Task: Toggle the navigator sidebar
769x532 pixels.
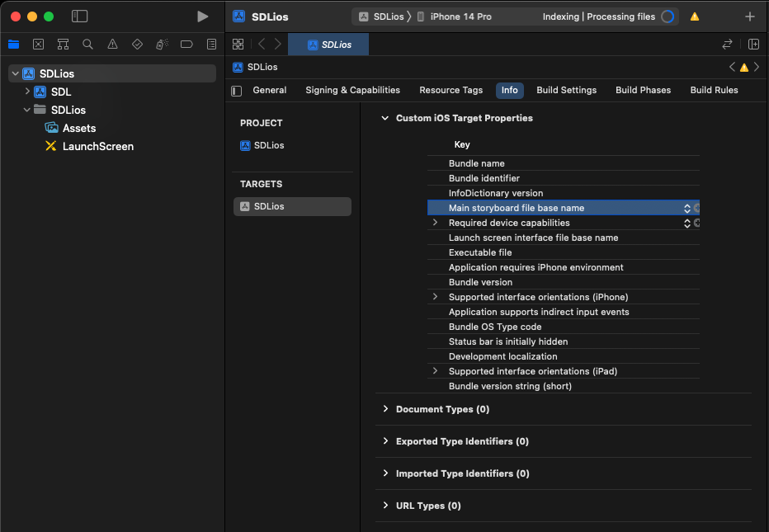Action: (79, 16)
